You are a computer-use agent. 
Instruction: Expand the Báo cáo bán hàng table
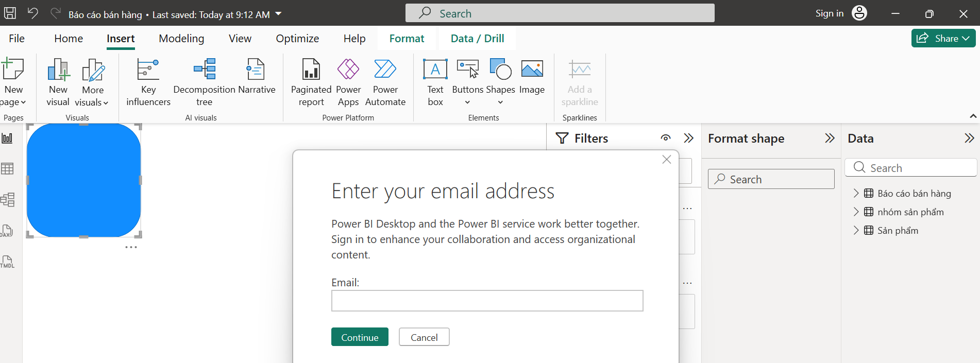(856, 193)
